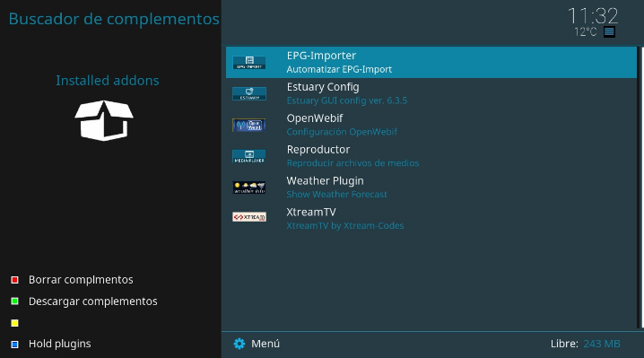Screen dimensions: 644x358
Task: Click the XtreamTV logo icon
Action: point(248,217)
